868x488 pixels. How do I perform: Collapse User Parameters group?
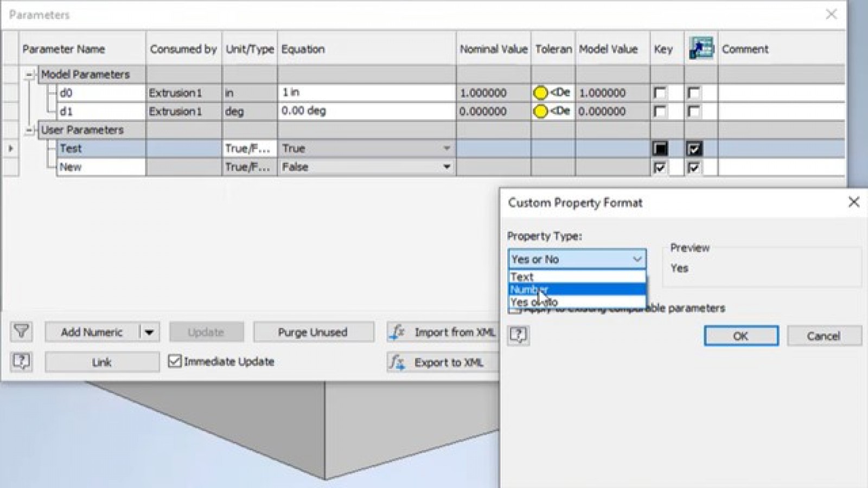click(30, 130)
